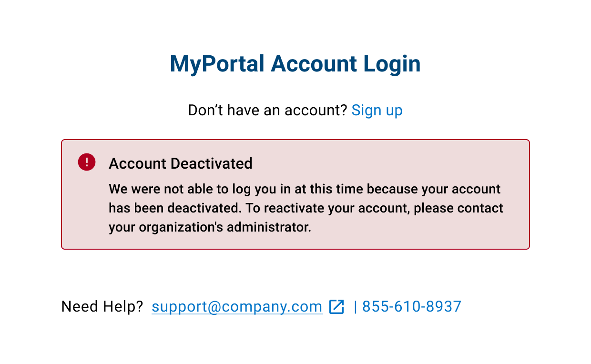591x364 pixels.
Task: Open the support@company.com email link
Action: (x=237, y=306)
